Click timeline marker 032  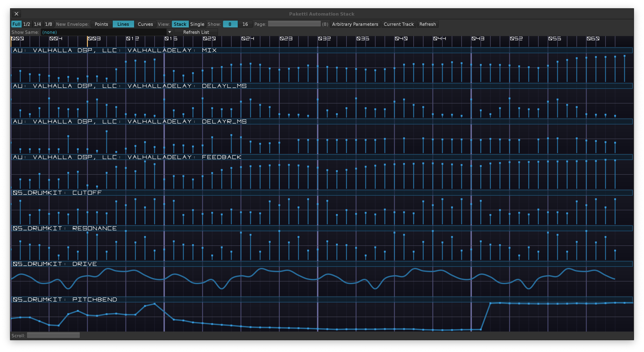(324, 38)
